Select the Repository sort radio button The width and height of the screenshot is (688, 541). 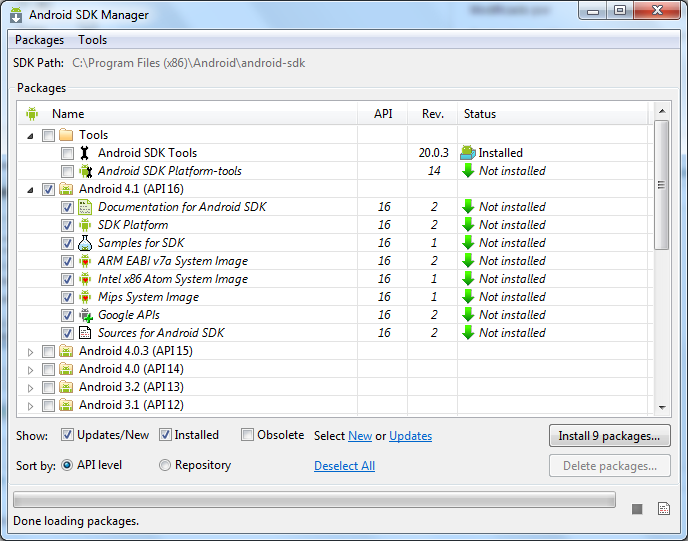[x=165, y=465]
